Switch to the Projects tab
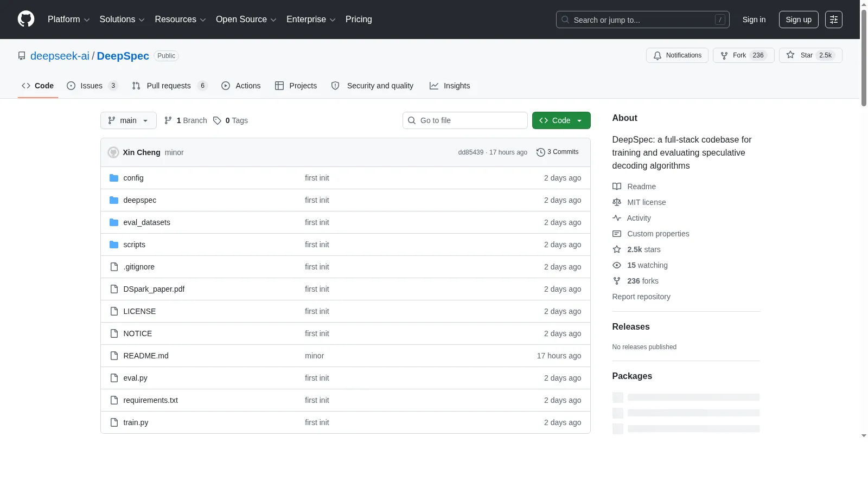The width and height of the screenshot is (868, 488). click(296, 86)
